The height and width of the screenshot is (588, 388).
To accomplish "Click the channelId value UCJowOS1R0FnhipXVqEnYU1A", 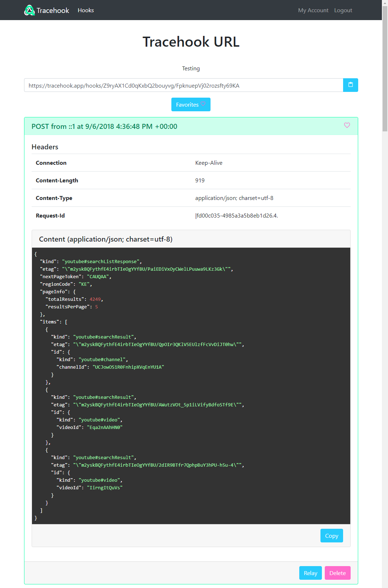I will (x=128, y=367).
